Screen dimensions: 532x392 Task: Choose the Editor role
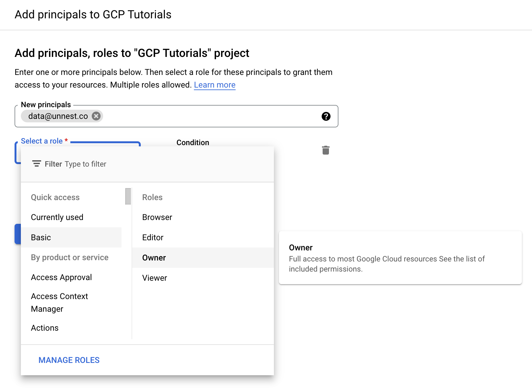pyautogui.click(x=203, y=237)
